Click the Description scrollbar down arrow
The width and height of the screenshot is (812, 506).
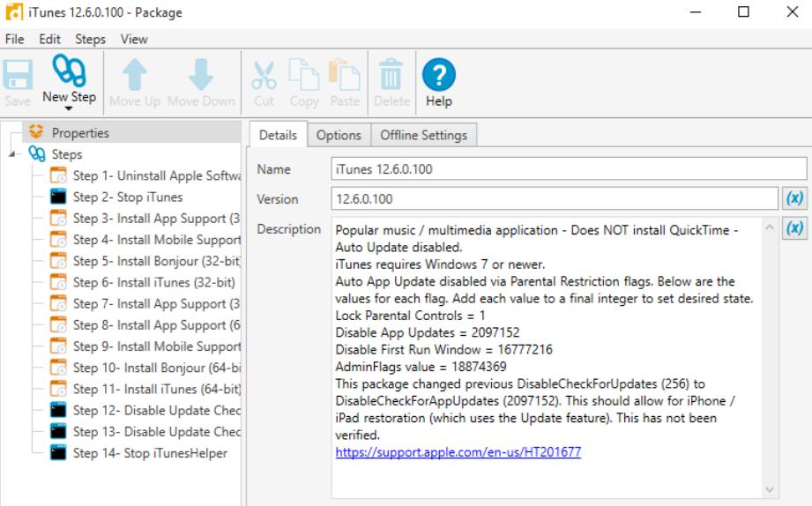(x=766, y=487)
